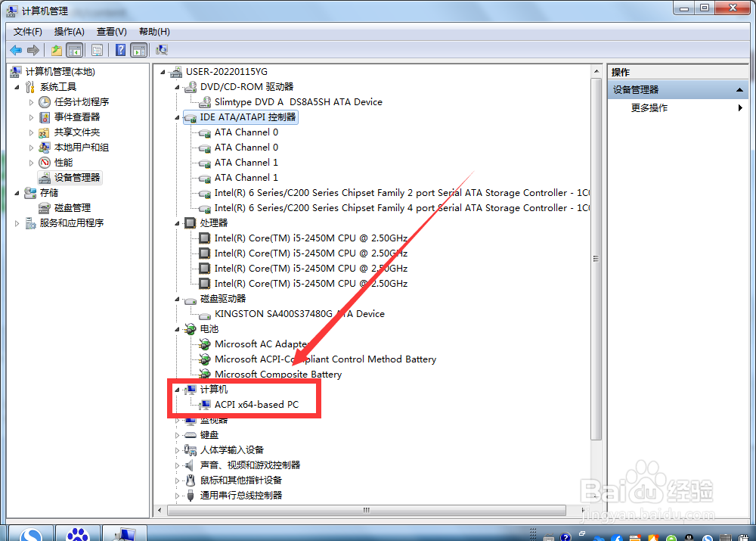Viewport: 756px width, 541px height.
Task: Click the horizontal scrollbar left arrow
Action: click(x=160, y=510)
